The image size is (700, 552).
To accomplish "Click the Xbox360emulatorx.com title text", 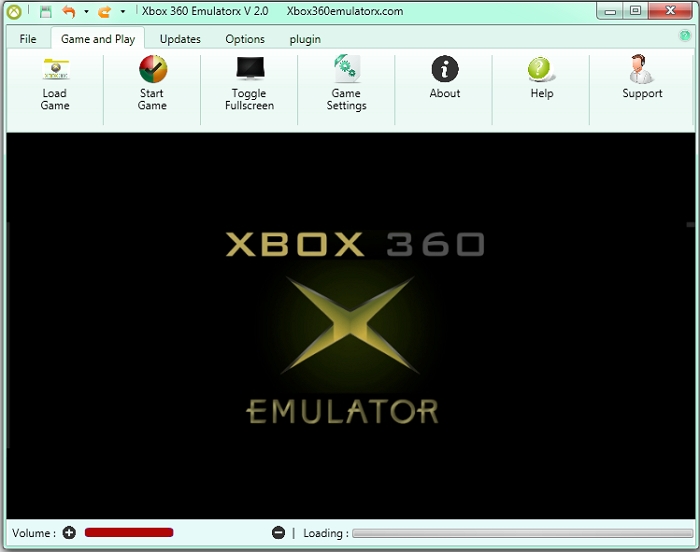I will (x=345, y=11).
